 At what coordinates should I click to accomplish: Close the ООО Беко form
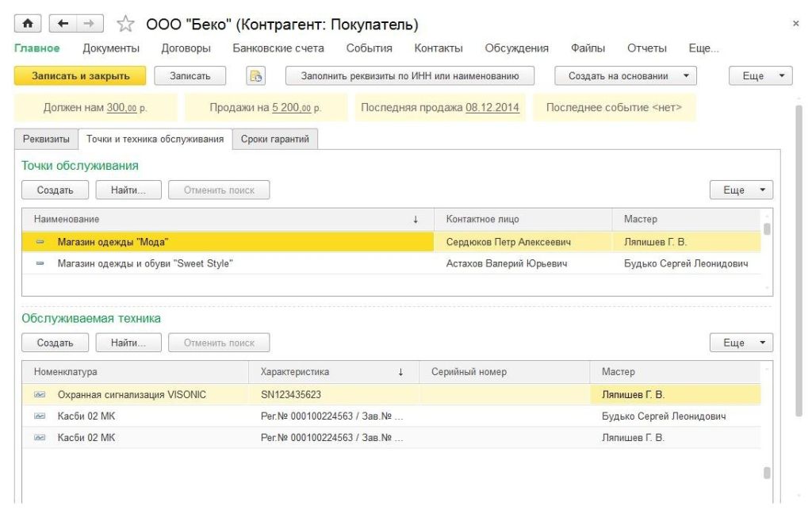pos(795,23)
